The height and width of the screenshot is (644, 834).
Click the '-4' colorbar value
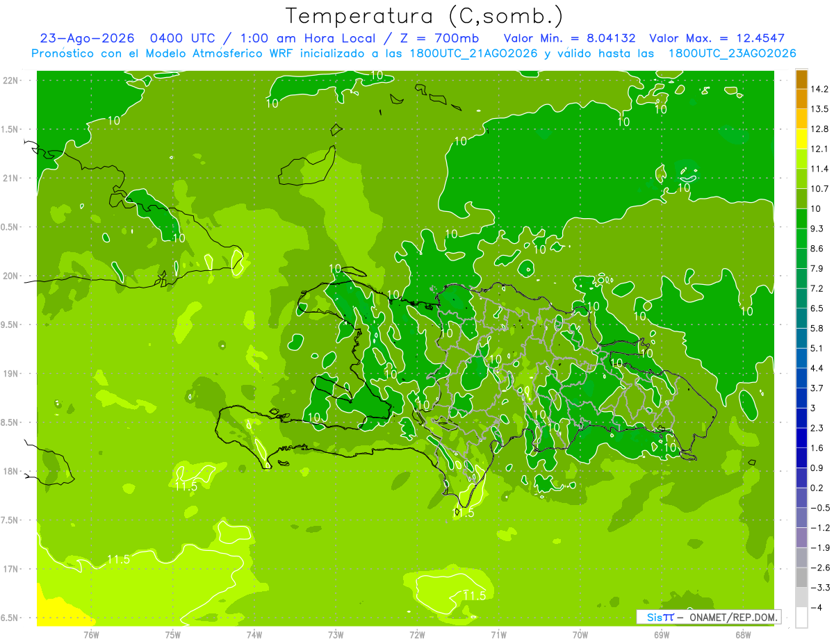click(x=815, y=607)
